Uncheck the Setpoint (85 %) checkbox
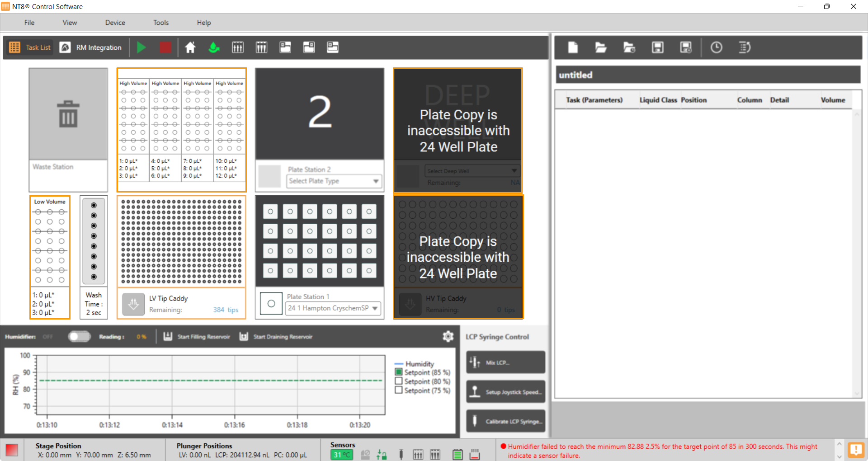868x461 pixels. (x=399, y=372)
